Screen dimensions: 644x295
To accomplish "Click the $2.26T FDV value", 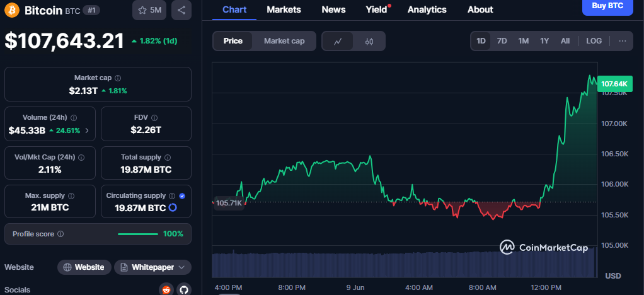I will click(x=146, y=130).
